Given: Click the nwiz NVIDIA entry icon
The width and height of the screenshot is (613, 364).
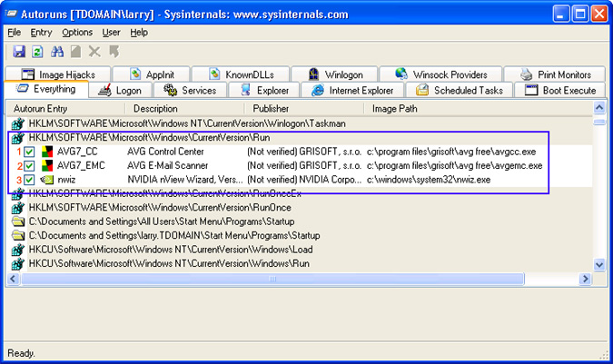Looking at the screenshot, I should click(x=47, y=180).
